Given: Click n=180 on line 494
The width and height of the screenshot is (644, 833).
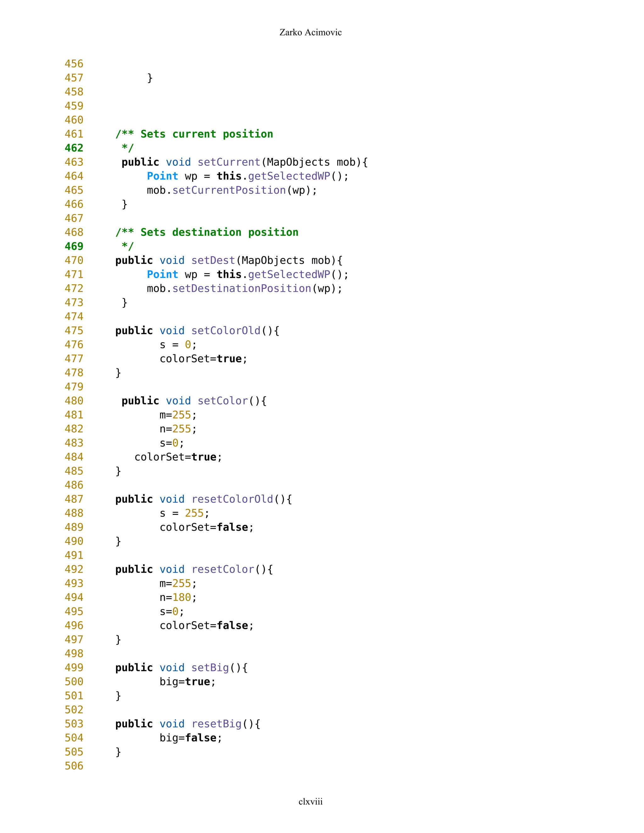Looking at the screenshot, I should pos(178,598).
